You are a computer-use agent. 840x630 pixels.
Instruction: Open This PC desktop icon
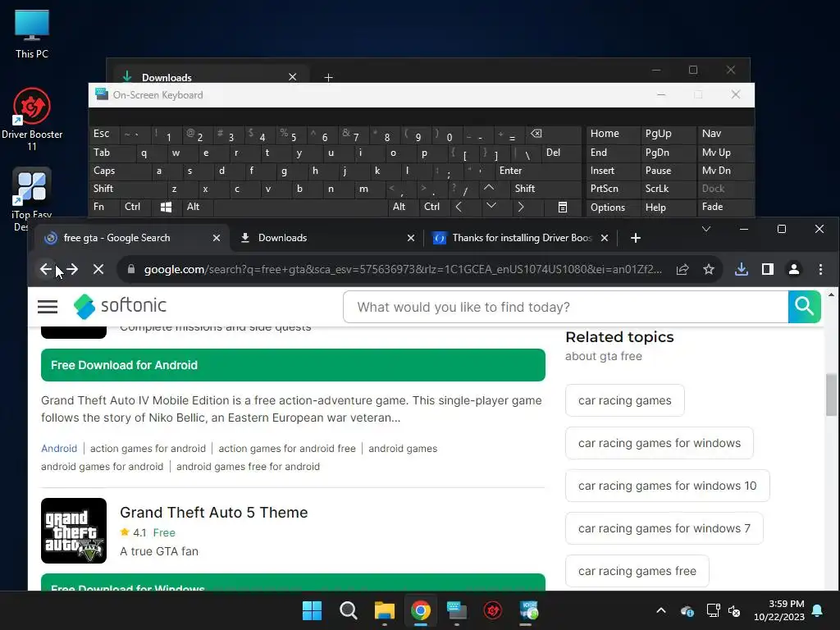[32, 34]
